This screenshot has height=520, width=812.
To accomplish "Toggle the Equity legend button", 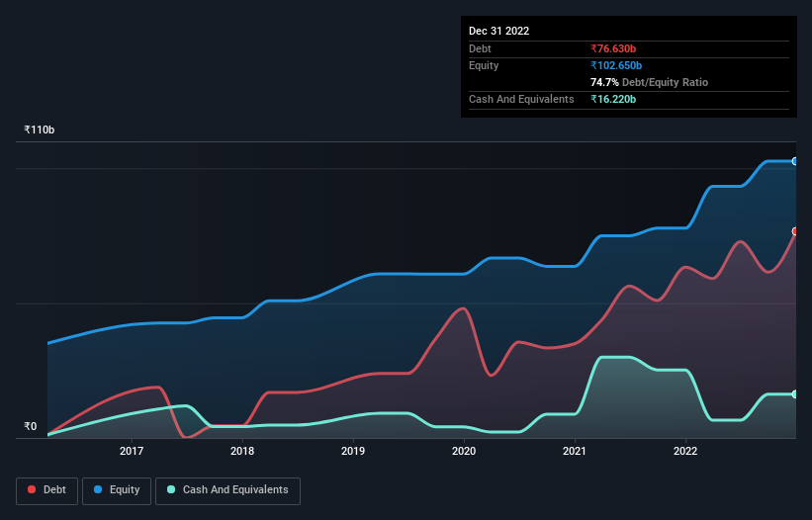I will tap(117, 490).
